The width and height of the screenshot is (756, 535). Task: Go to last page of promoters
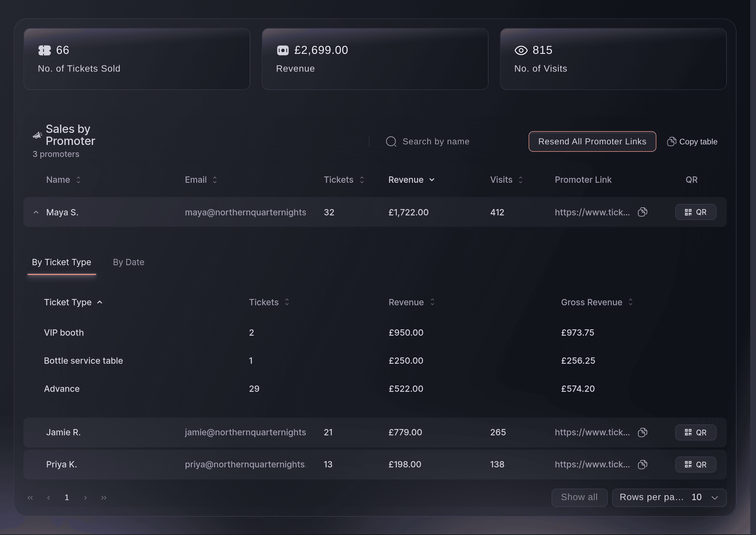(104, 497)
